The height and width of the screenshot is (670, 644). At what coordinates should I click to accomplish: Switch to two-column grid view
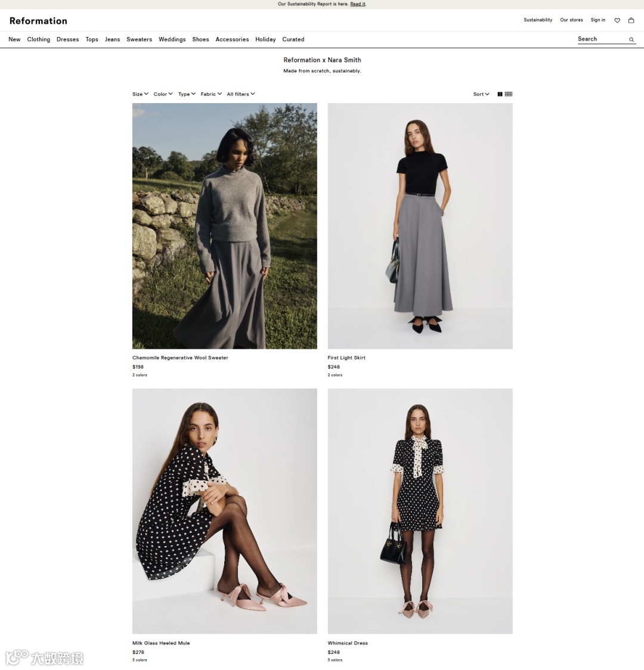(x=500, y=94)
